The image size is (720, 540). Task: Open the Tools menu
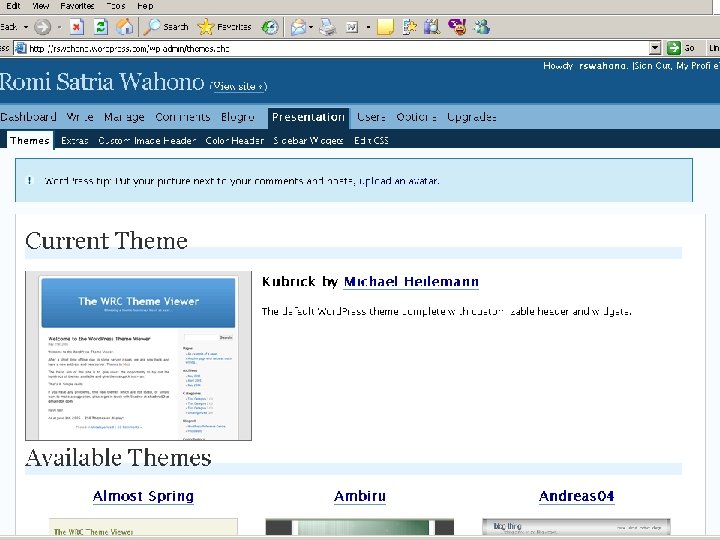pyautogui.click(x=116, y=6)
